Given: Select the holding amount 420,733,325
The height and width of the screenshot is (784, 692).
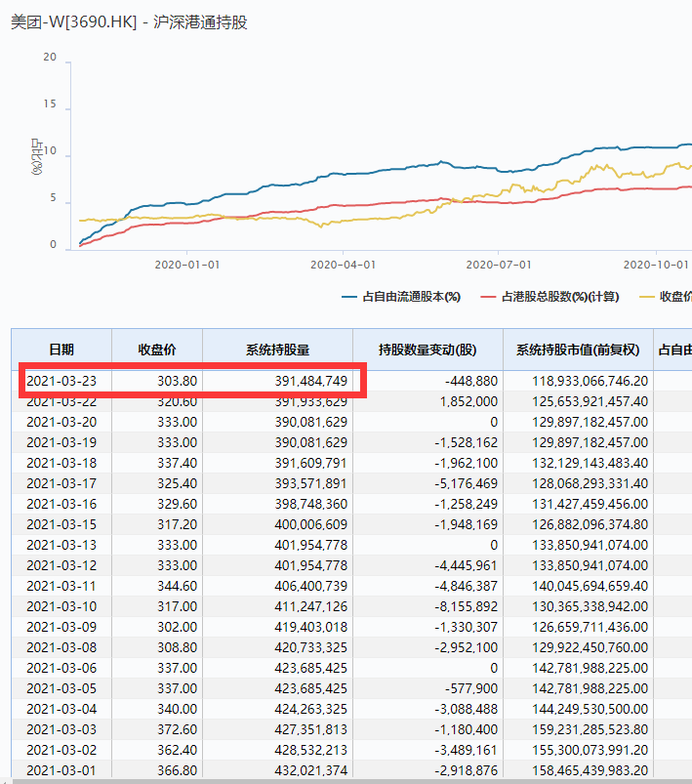Looking at the screenshot, I should (x=311, y=647).
